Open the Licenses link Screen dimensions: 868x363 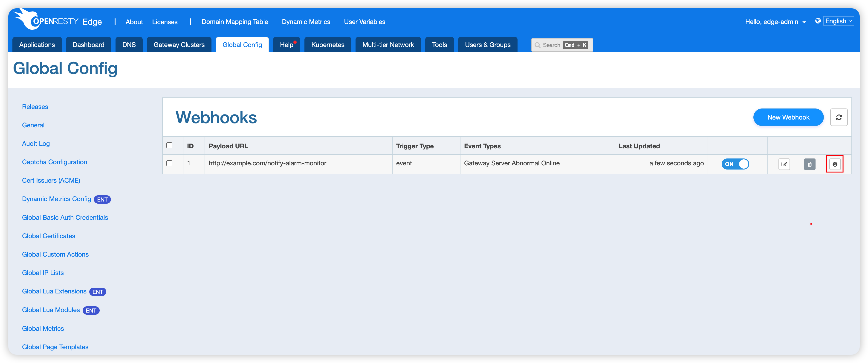pyautogui.click(x=165, y=22)
